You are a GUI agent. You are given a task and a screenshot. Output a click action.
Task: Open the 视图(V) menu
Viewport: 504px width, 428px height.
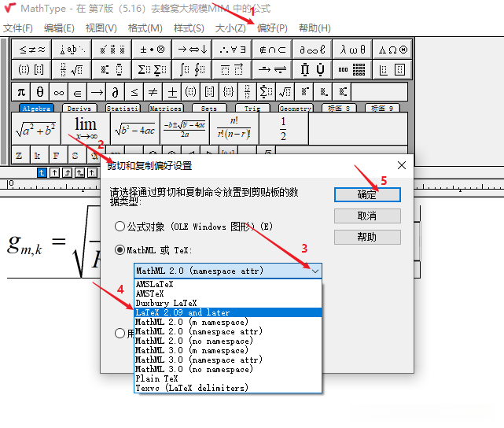(x=101, y=28)
